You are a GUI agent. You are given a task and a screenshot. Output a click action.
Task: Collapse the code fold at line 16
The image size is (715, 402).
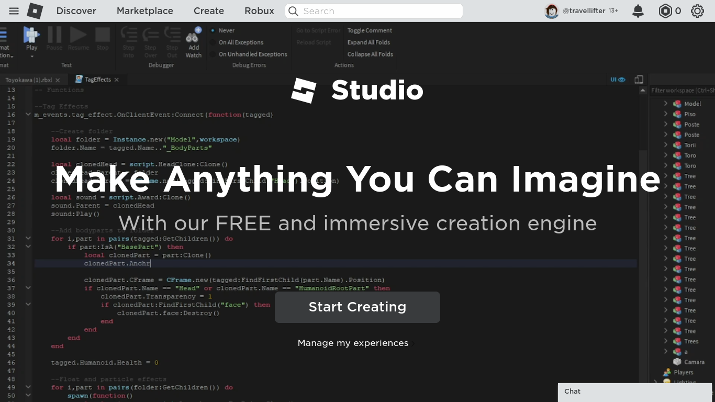[x=28, y=114]
